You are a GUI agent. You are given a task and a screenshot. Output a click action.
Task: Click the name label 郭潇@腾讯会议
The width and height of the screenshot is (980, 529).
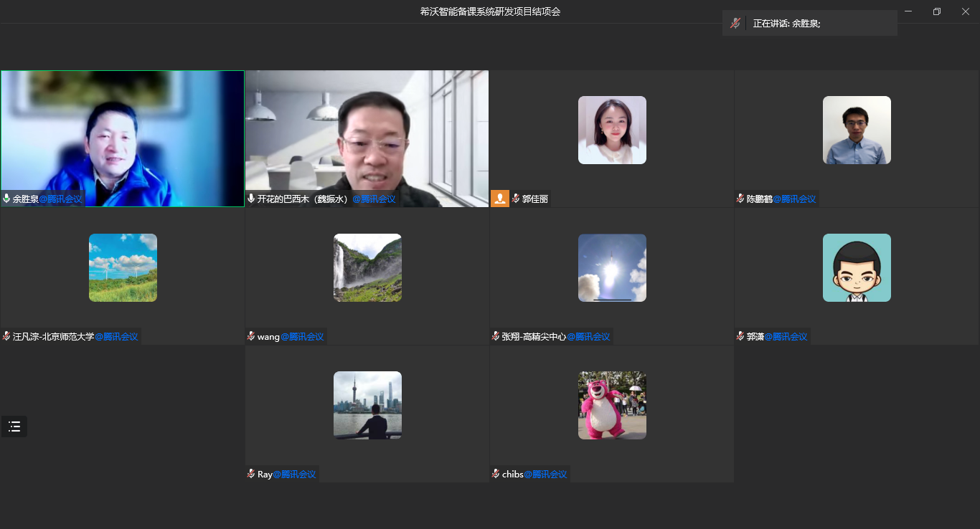tap(777, 336)
